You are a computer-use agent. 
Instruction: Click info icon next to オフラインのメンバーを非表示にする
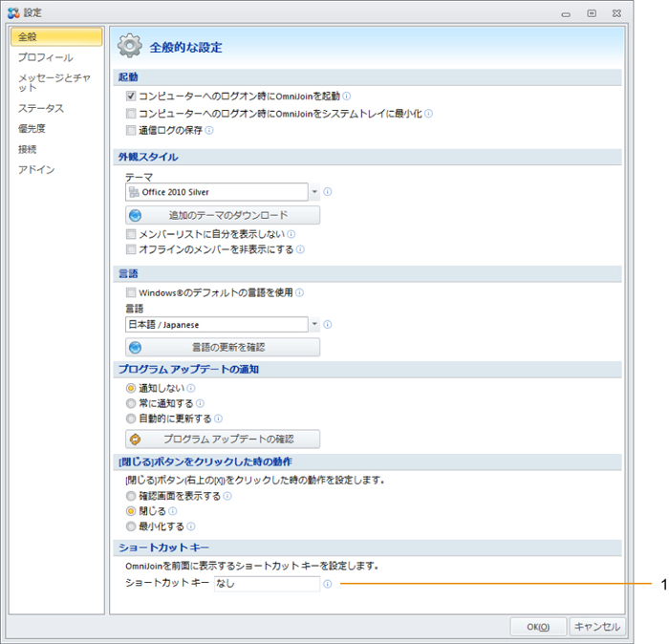click(300, 249)
